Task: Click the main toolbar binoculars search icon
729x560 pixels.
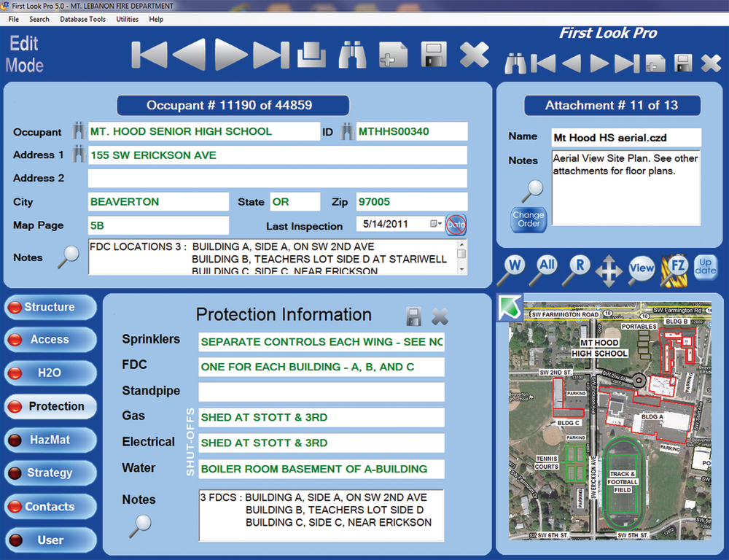Action: tap(352, 55)
